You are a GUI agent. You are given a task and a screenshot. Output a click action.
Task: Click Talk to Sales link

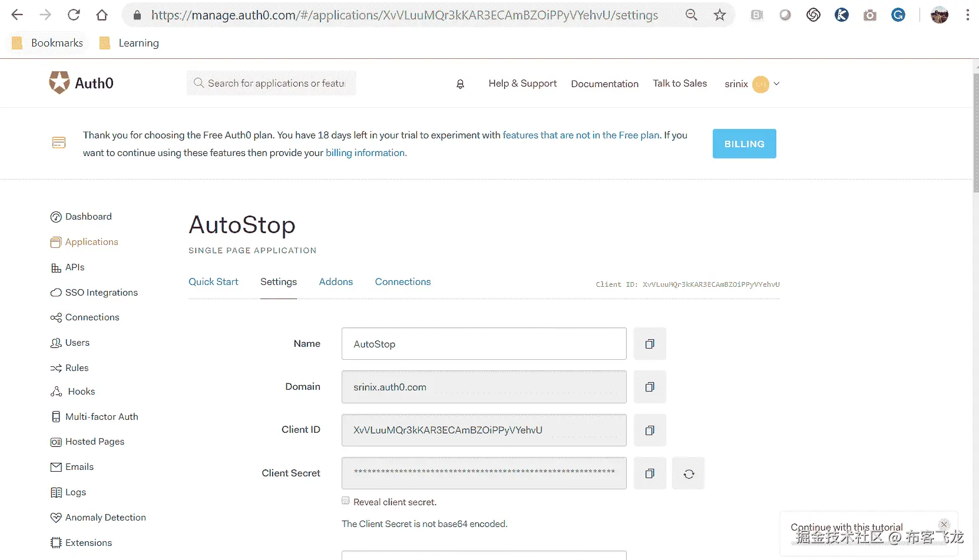(x=680, y=84)
